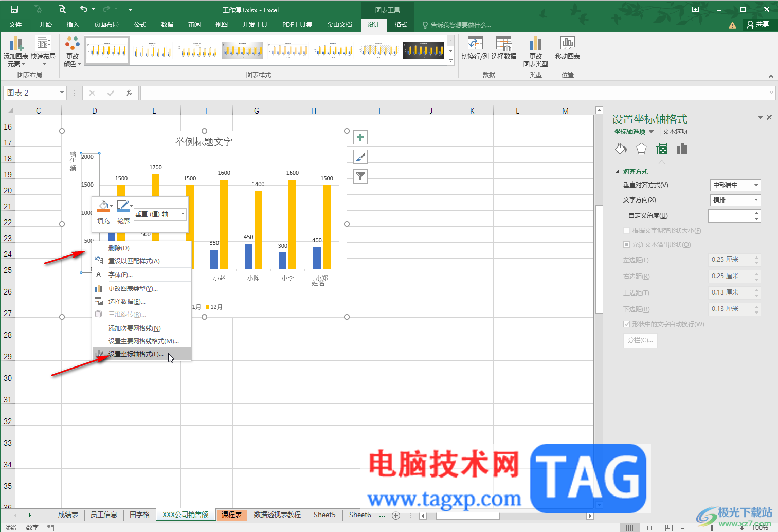Click the zoom in plus on the status bar
The width and height of the screenshot is (778, 532).
click(742, 528)
